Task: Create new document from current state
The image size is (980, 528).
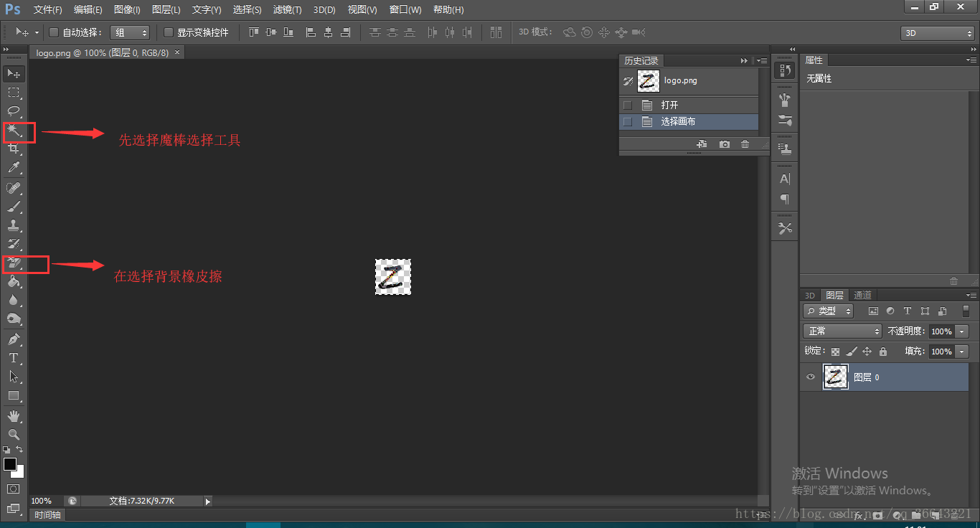Action: (x=702, y=144)
